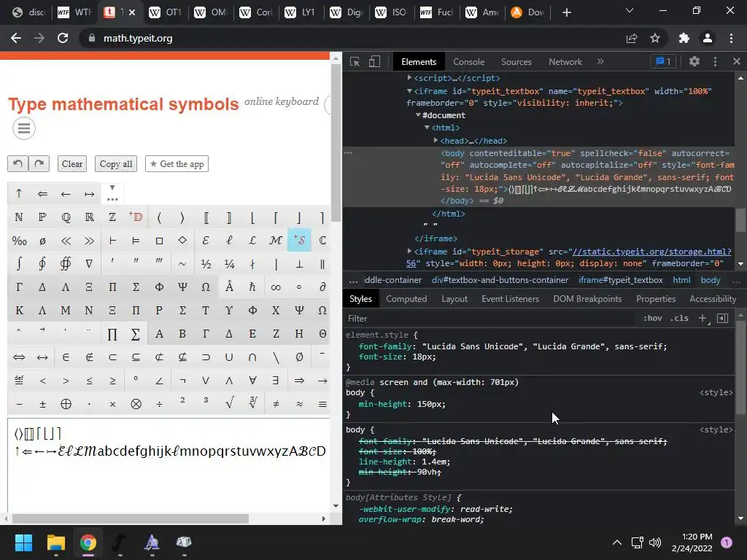
Task: Open DevTools three-dot customize menu
Action: coord(715,61)
